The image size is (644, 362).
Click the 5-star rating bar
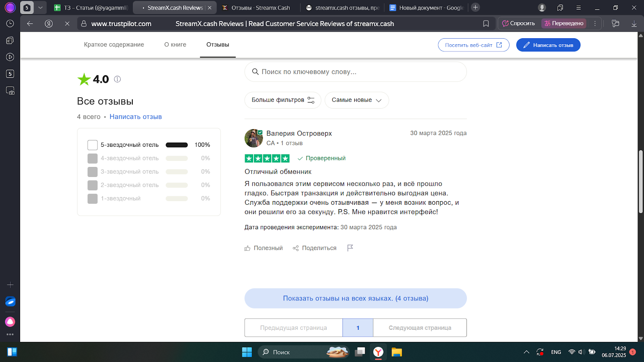click(x=177, y=145)
